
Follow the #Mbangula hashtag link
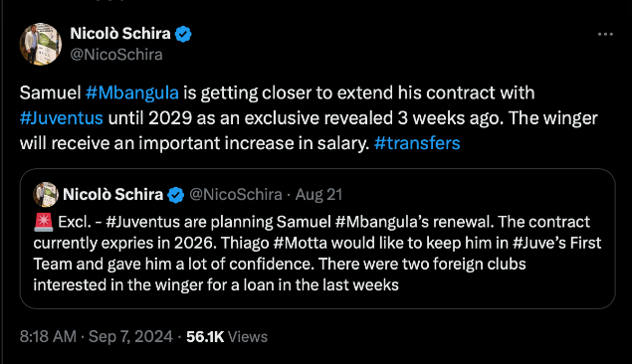click(132, 92)
